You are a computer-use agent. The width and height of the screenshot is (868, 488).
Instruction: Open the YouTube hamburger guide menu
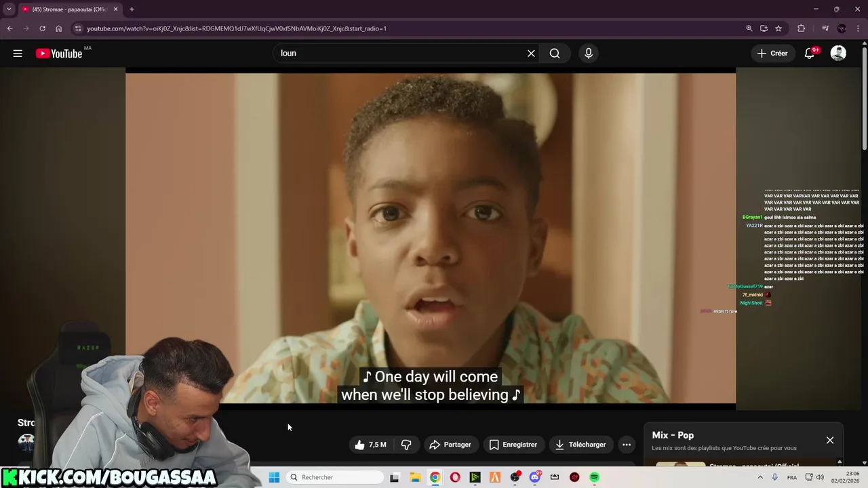tap(18, 54)
